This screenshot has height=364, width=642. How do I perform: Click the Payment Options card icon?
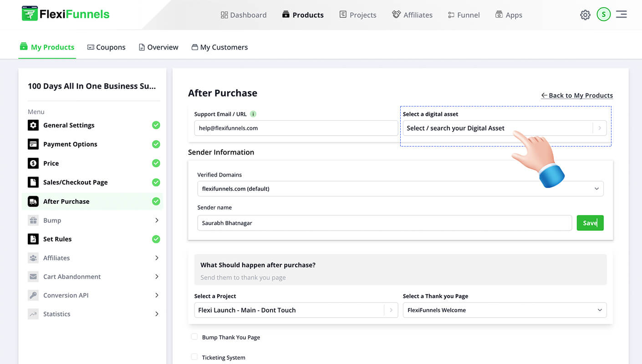33,144
